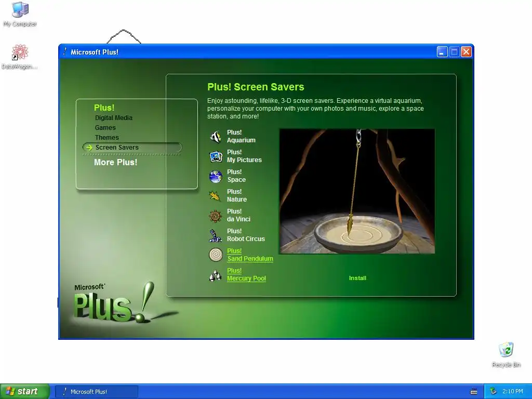This screenshot has width=532, height=399.
Task: Click the Robot Circus robot icon
Action: [x=216, y=235]
